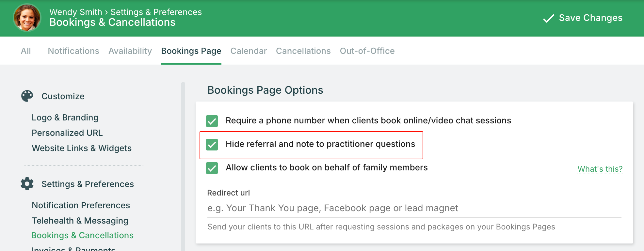
Task: Click the Save Changes button
Action: point(583,18)
